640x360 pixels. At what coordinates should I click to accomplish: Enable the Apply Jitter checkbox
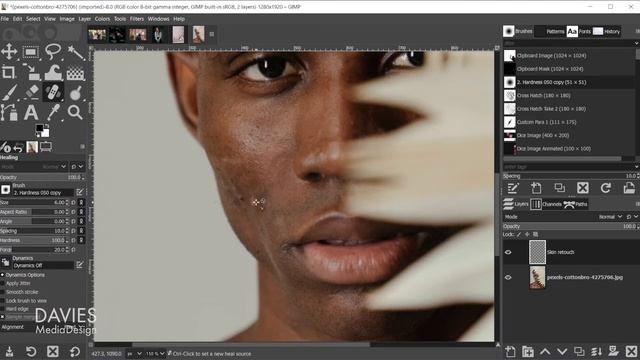point(2,283)
